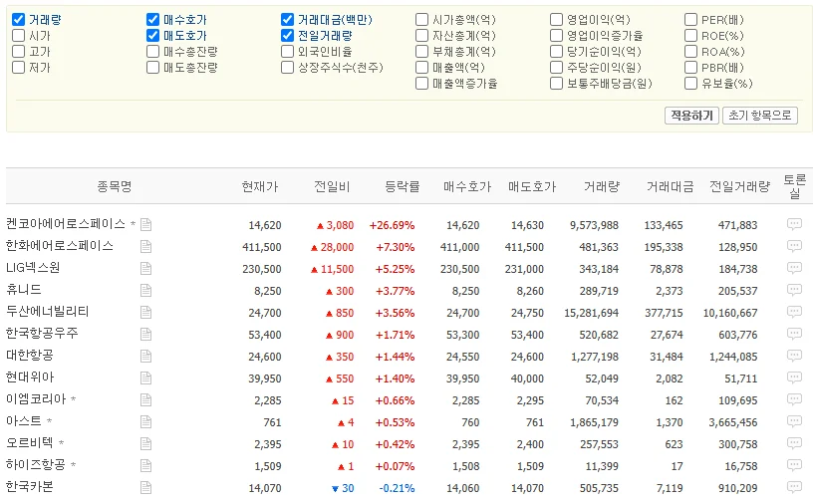The height and width of the screenshot is (504, 813).
Task: Open document icon for LIG넥스원
Action: pos(146,268)
